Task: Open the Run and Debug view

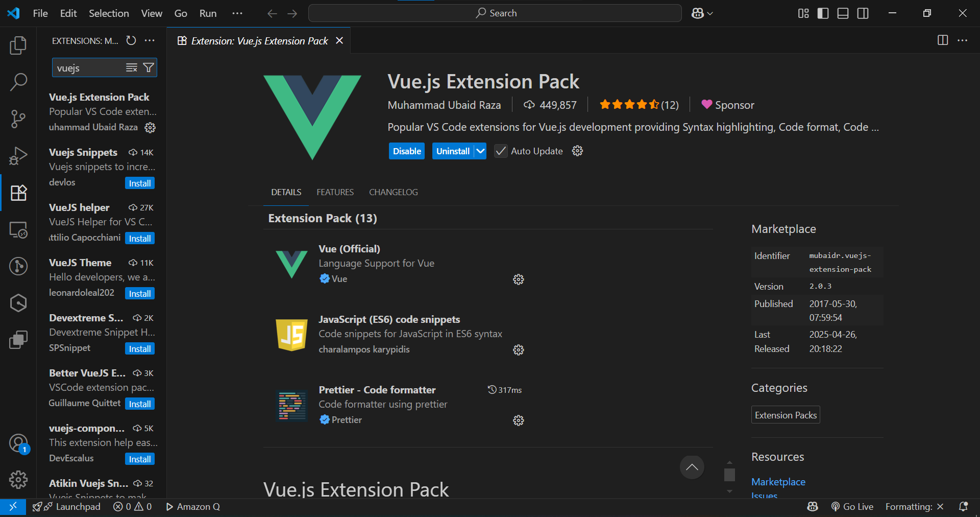Action: [x=18, y=156]
